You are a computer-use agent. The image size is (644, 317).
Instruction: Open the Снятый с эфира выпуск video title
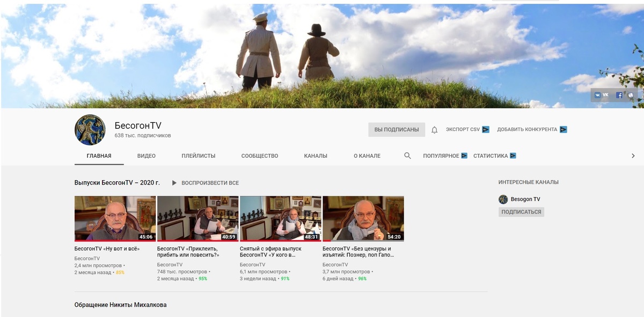coord(270,252)
